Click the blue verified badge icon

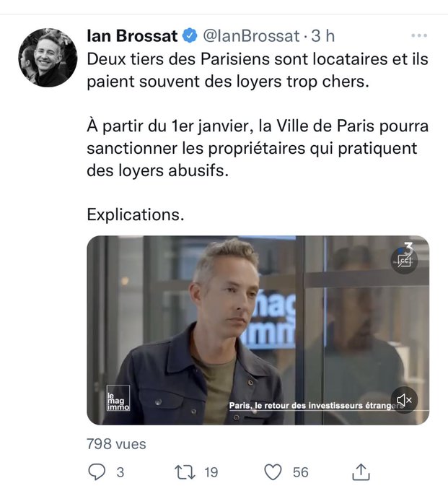click(190, 35)
